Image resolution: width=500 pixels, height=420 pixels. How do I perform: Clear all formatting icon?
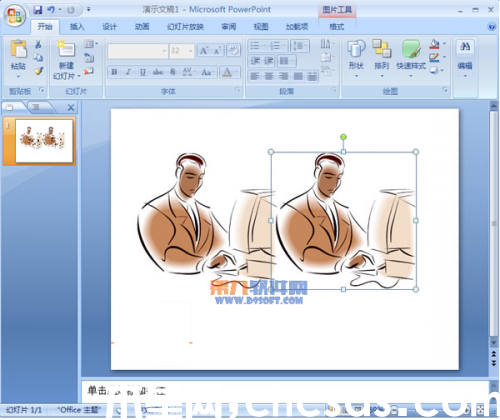point(233,51)
